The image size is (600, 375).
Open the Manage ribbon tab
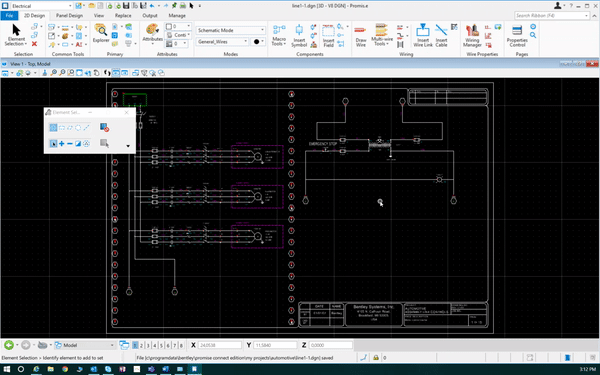coord(177,16)
